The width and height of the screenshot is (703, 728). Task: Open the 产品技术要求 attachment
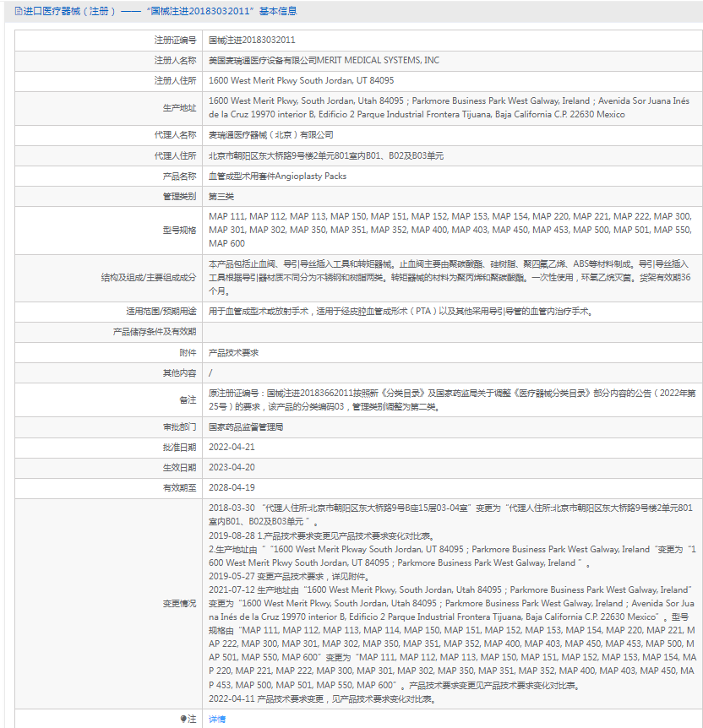[234, 353]
